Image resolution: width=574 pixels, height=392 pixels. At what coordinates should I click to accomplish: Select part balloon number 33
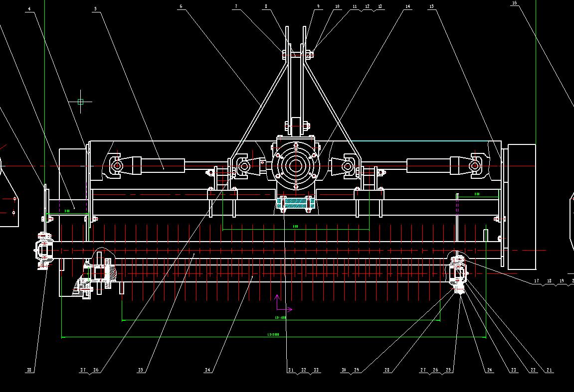tap(316, 370)
